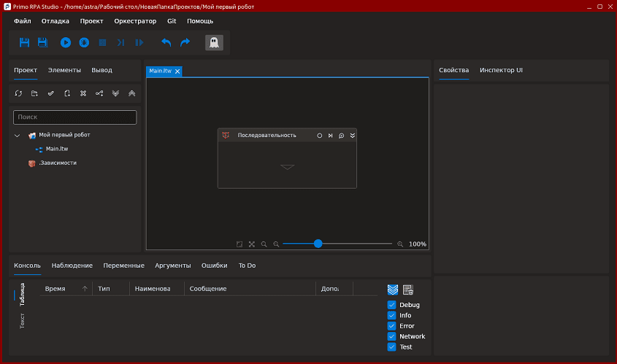Switch console view to Текст

tap(22, 320)
